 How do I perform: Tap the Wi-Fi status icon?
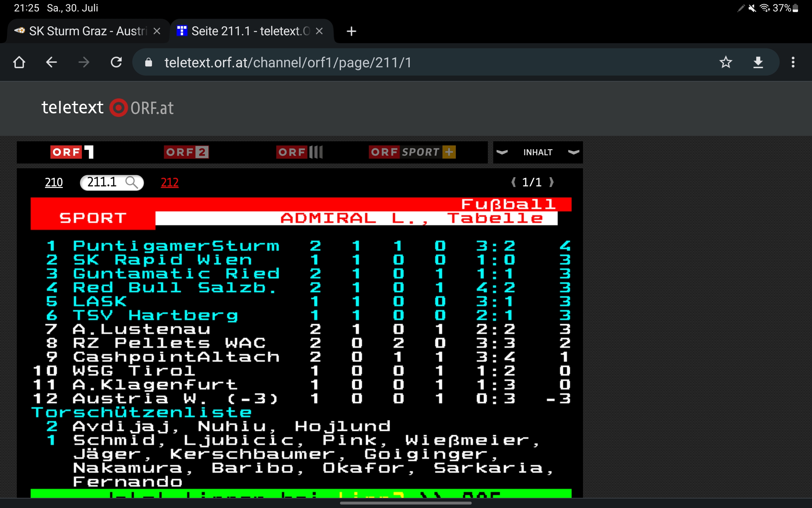[x=765, y=8]
